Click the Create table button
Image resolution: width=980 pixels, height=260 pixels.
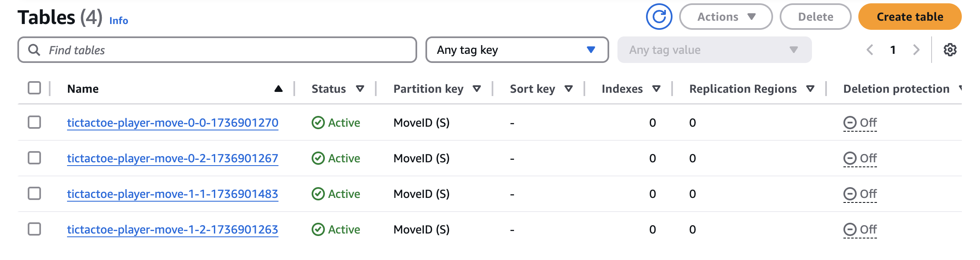click(x=910, y=17)
